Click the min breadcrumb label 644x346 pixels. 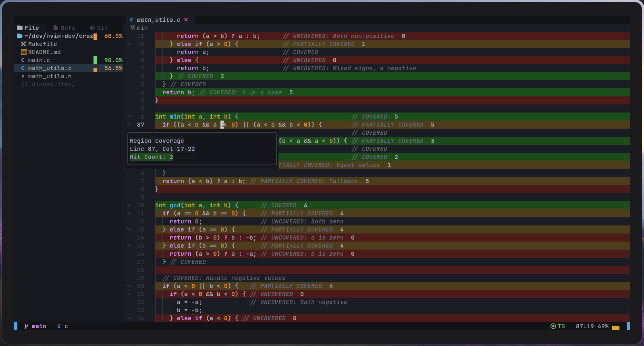point(142,28)
